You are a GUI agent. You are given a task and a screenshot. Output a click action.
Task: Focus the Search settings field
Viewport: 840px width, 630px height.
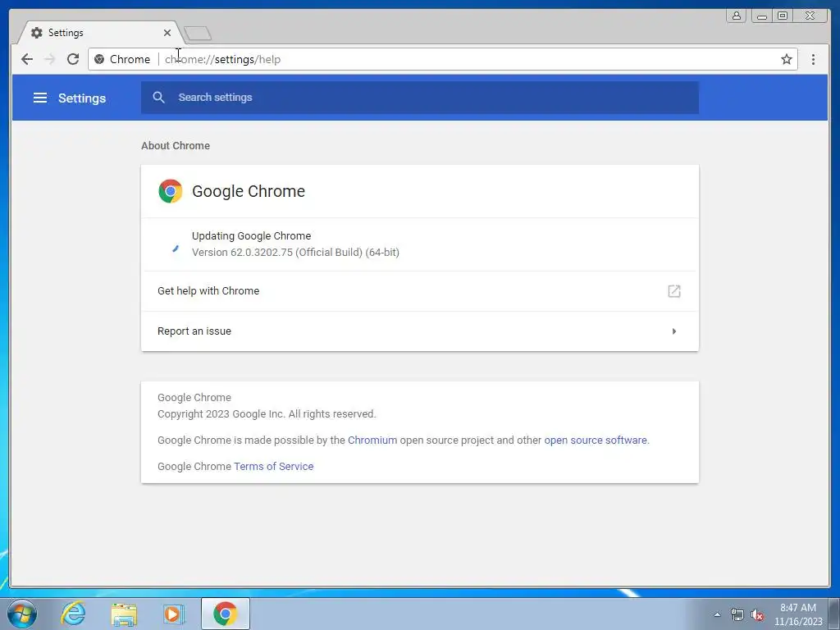click(419, 98)
